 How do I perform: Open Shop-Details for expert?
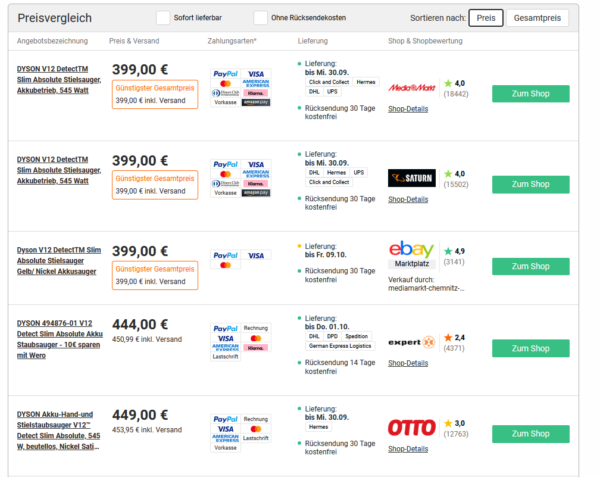coord(408,363)
